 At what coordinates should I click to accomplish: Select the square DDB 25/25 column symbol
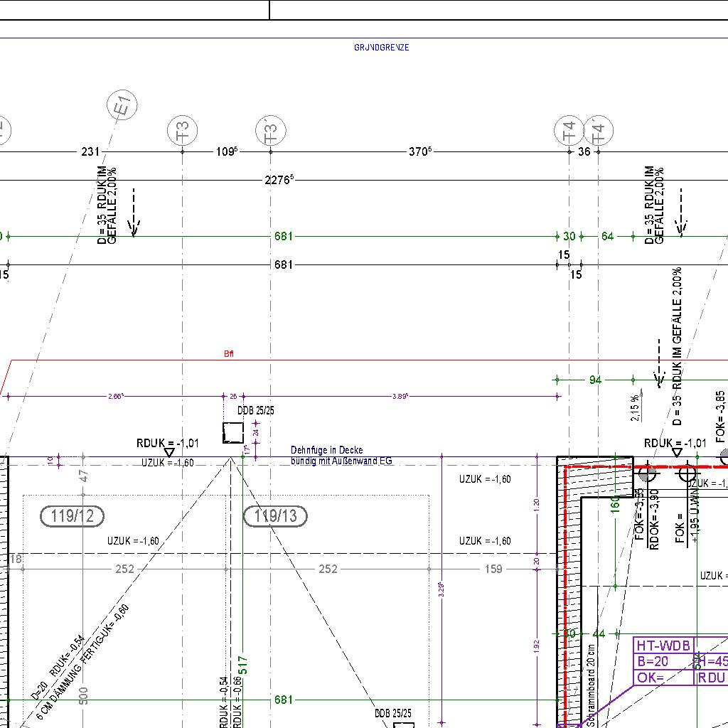[x=232, y=432]
